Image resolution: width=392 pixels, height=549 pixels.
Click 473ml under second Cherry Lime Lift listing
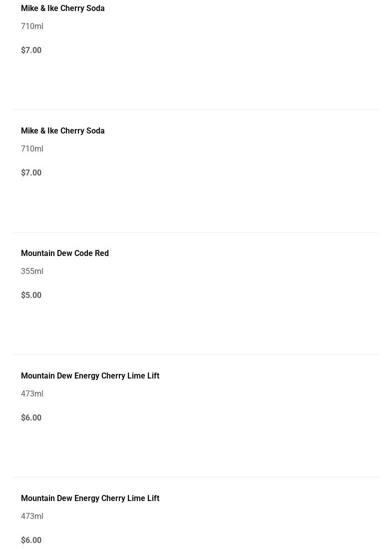click(x=32, y=516)
